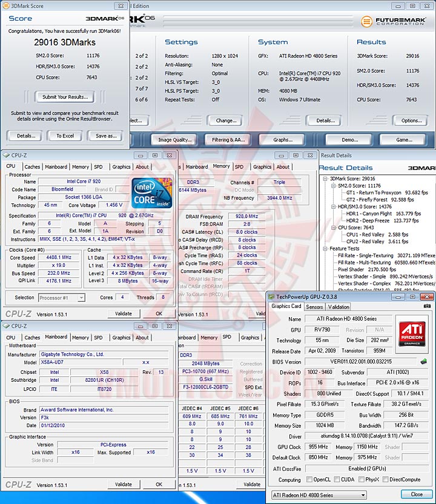
Task: Collapse the 3DMark Score: 29016 tree node
Action: tap(325, 178)
